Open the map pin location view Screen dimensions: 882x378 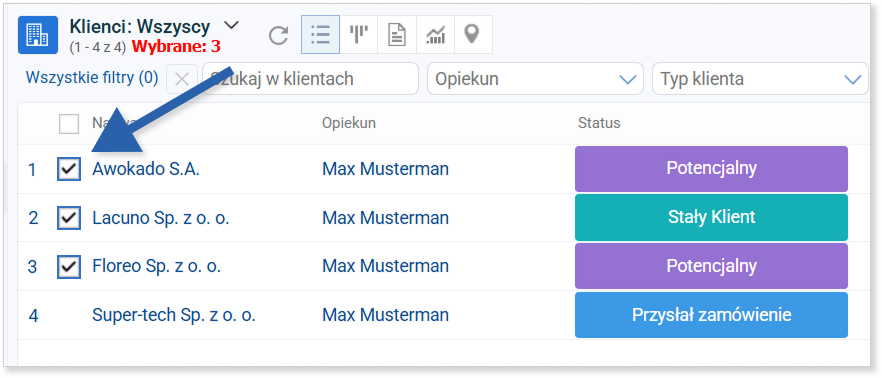pos(472,35)
